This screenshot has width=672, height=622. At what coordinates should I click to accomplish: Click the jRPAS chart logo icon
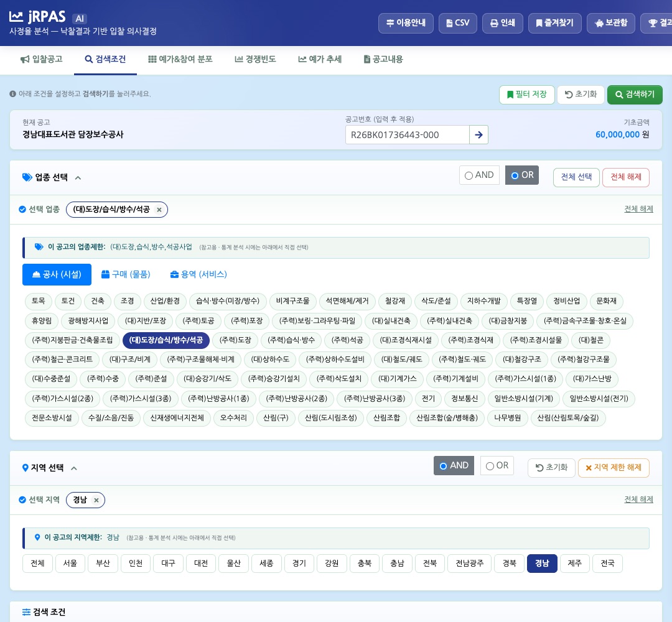click(16, 17)
